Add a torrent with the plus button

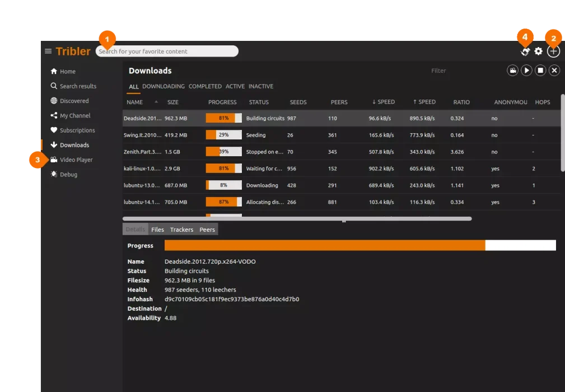553,51
